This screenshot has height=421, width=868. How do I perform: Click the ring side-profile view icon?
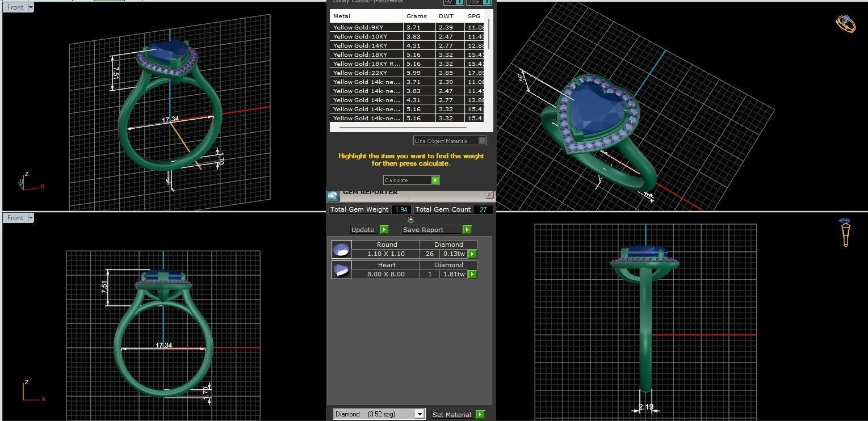pyautogui.click(x=845, y=233)
